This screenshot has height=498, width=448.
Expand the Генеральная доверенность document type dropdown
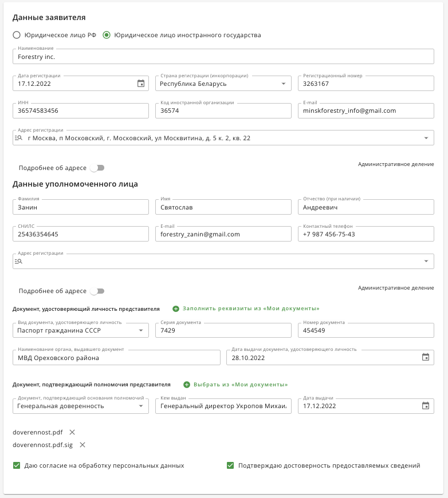141,406
